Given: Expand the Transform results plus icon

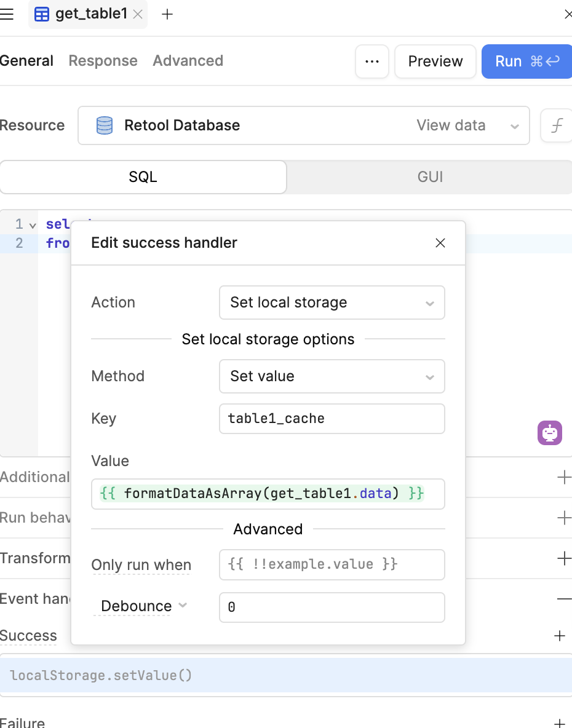Looking at the screenshot, I should [564, 558].
